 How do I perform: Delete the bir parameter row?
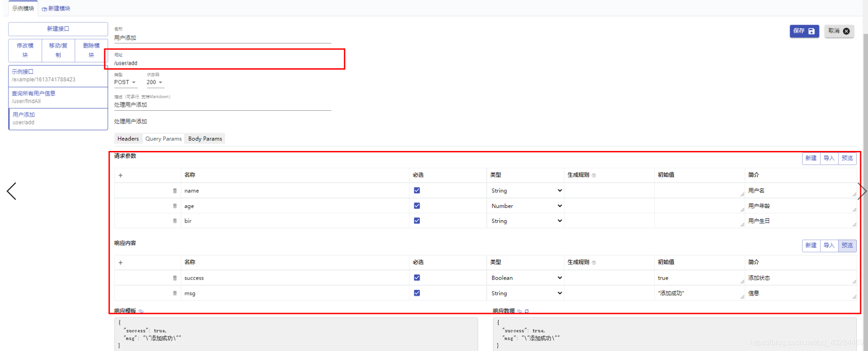175,221
